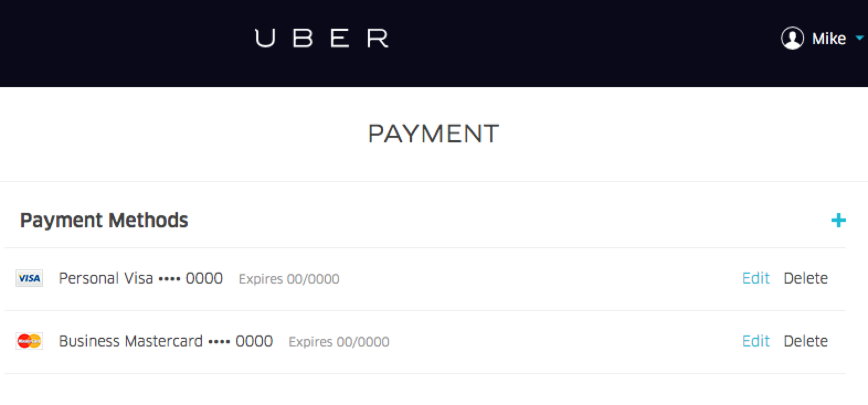Edit the Business Mastercard
This screenshot has width=868, height=405.
(x=755, y=341)
